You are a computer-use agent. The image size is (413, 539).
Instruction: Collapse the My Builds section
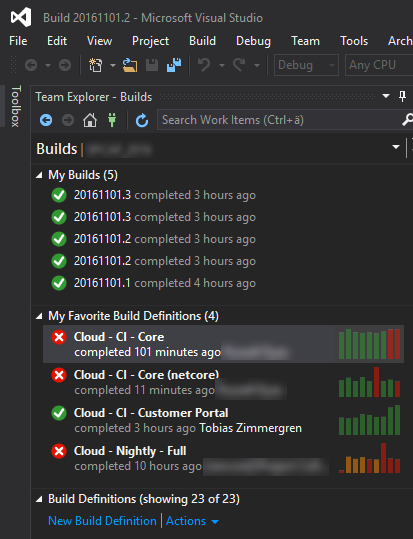point(39,175)
